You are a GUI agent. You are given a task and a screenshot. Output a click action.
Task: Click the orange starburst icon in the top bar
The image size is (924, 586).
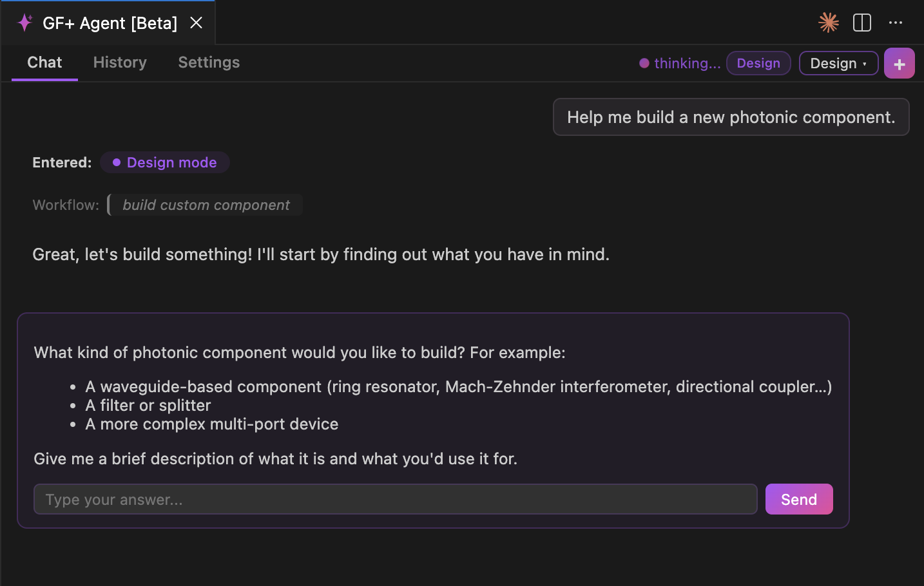827,23
